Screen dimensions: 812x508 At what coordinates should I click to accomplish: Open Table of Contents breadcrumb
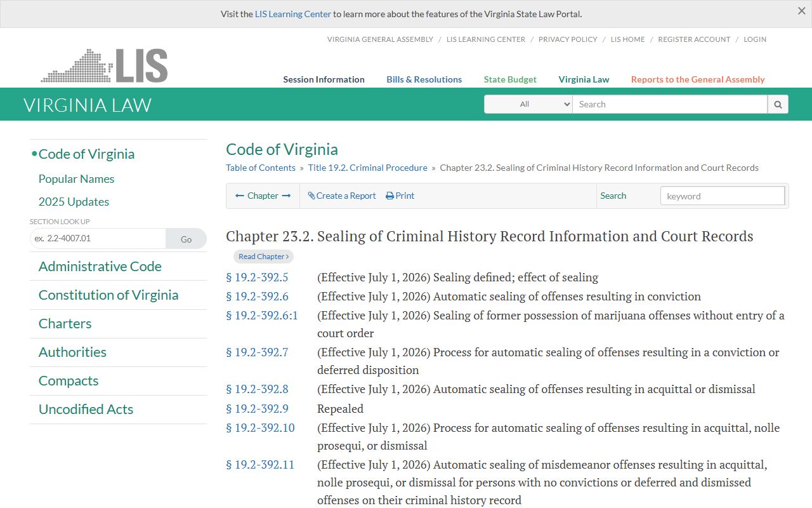261,168
